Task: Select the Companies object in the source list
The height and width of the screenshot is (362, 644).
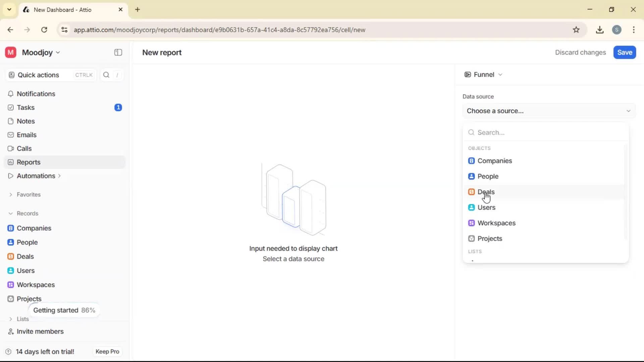Action: [x=495, y=161]
